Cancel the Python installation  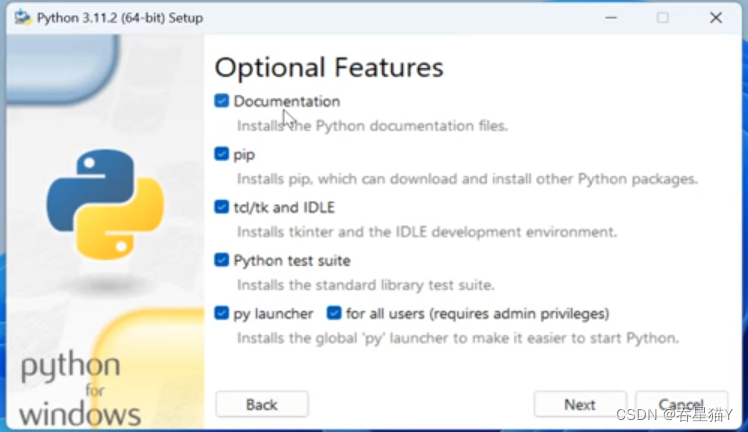[x=681, y=404]
